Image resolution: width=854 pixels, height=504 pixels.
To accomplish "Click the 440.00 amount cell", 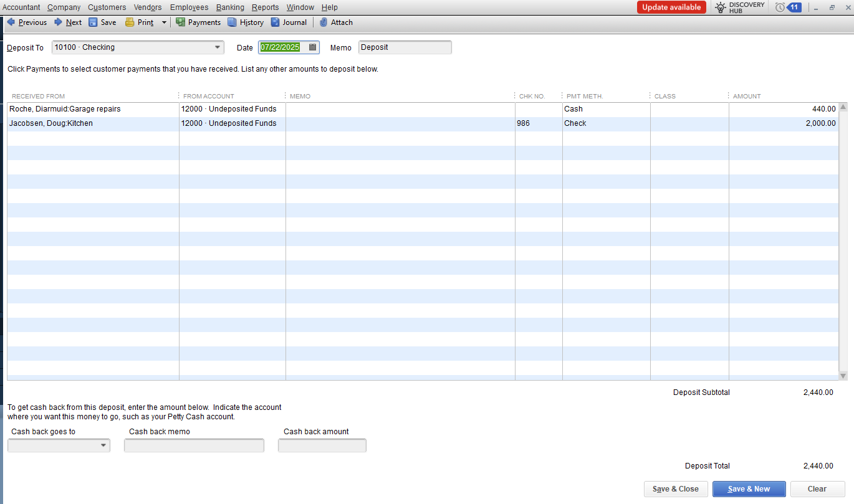I will coord(784,109).
